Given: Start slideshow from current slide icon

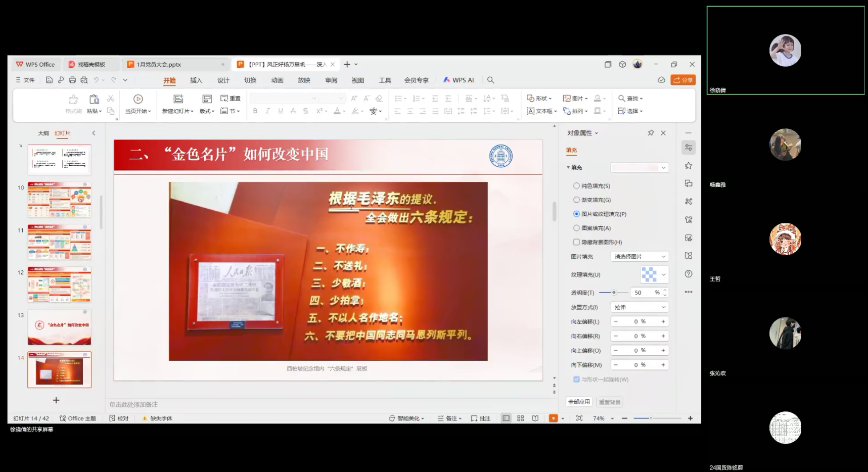Looking at the screenshot, I should [138, 99].
